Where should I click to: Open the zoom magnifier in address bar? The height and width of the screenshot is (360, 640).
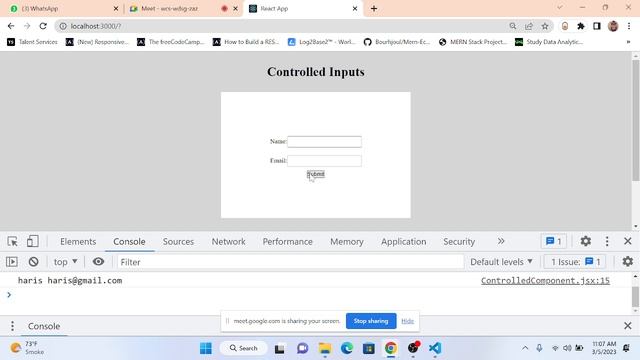[x=513, y=26]
